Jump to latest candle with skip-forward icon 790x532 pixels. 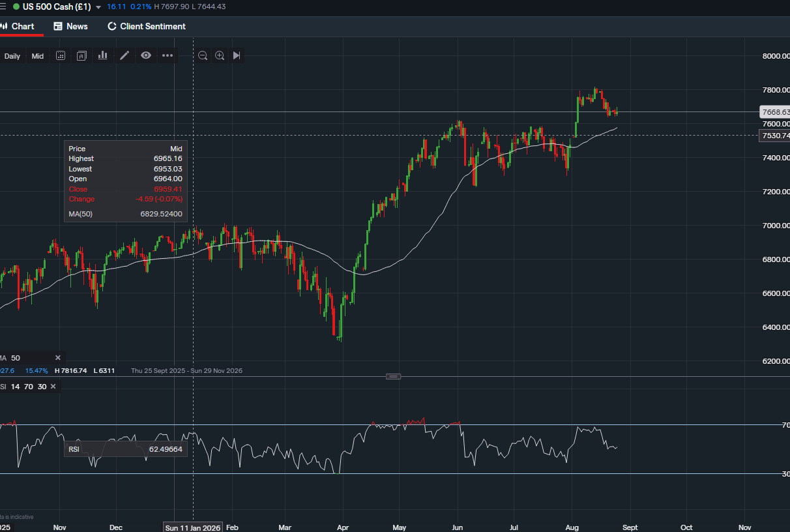[x=237, y=55]
